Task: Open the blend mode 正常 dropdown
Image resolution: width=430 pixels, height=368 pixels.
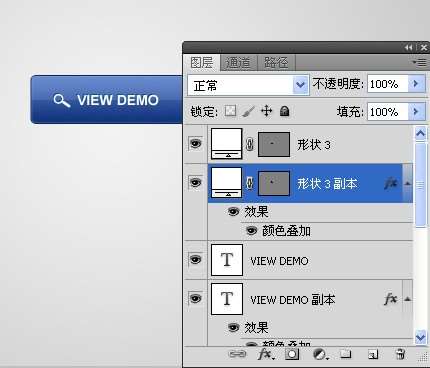Action: click(248, 85)
